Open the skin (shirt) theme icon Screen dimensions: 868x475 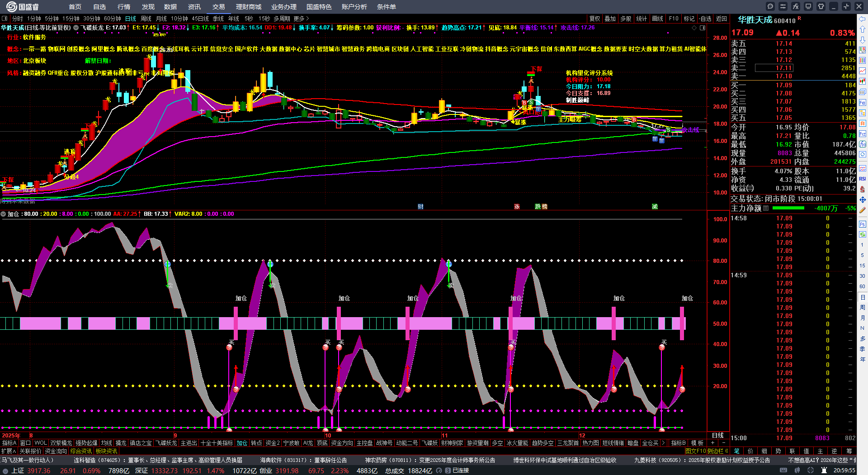(821, 6)
